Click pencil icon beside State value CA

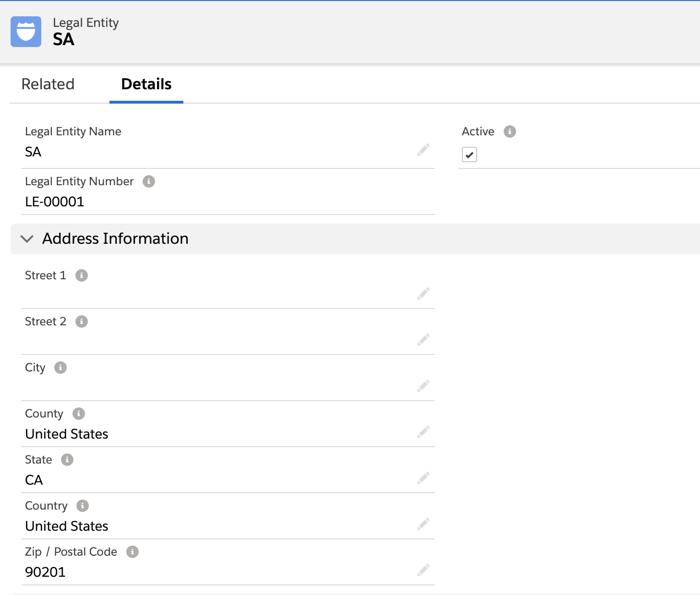tap(423, 478)
